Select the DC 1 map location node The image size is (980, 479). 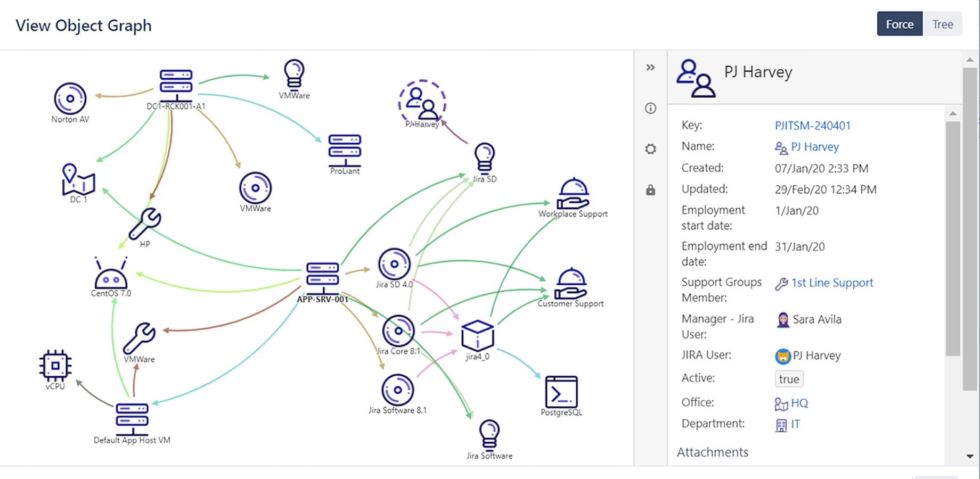78,179
